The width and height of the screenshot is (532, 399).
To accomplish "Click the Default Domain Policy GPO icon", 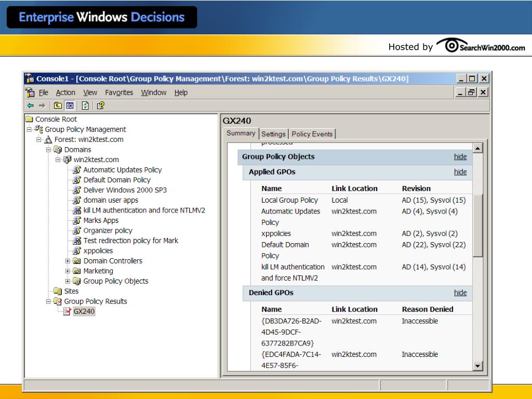I will coord(77,180).
